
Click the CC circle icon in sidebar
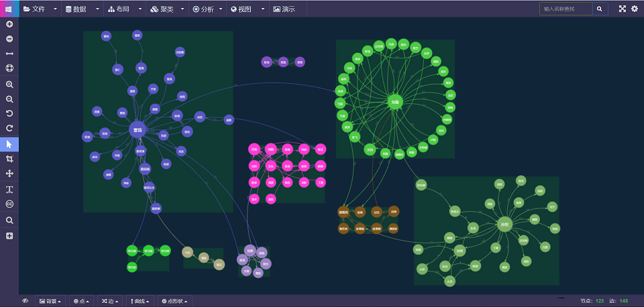point(9,204)
